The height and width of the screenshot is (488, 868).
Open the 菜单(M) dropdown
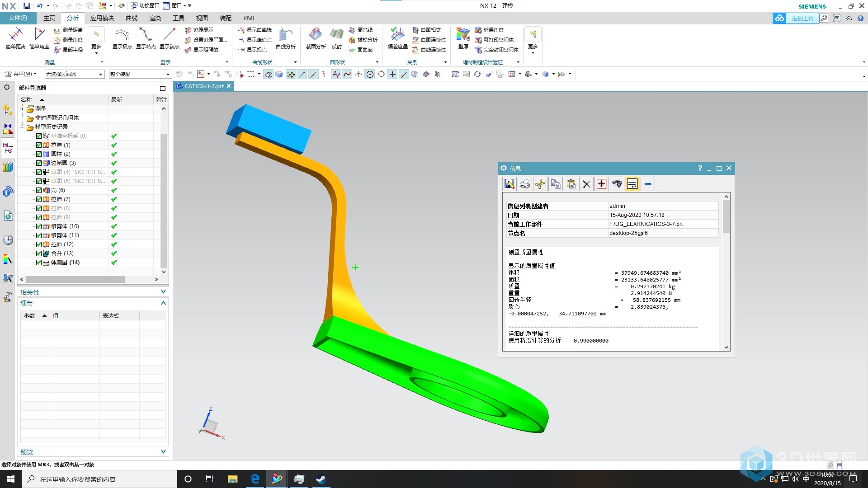pyautogui.click(x=21, y=74)
